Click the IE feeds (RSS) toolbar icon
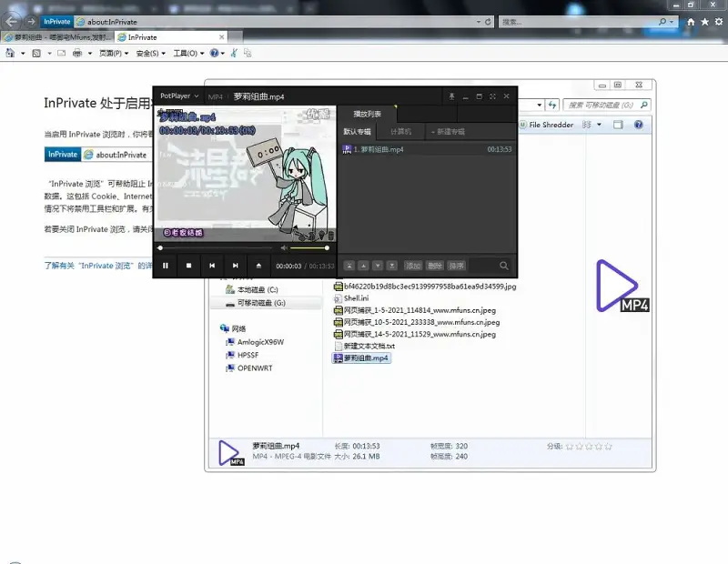Image resolution: width=728 pixels, height=564 pixels. (x=36, y=54)
